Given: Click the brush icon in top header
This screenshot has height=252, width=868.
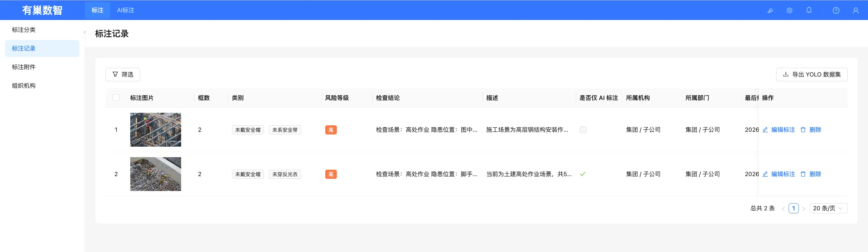Looking at the screenshot, I should pyautogui.click(x=770, y=10).
